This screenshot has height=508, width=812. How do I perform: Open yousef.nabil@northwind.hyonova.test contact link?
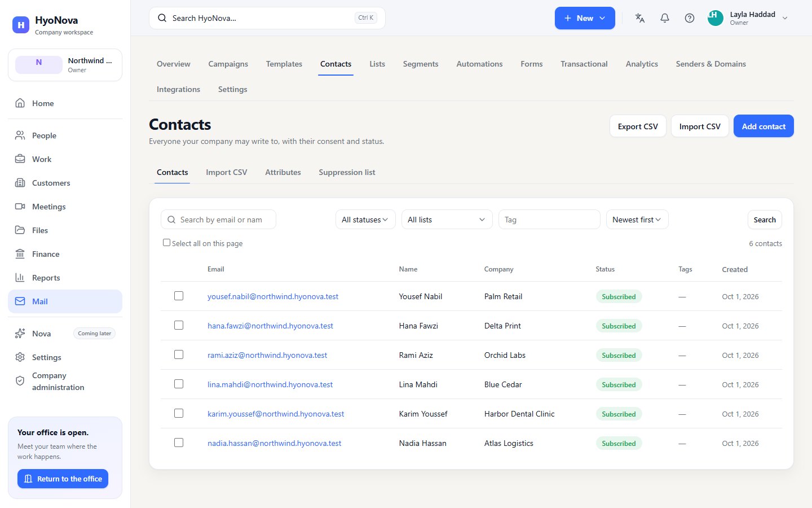pos(273,296)
